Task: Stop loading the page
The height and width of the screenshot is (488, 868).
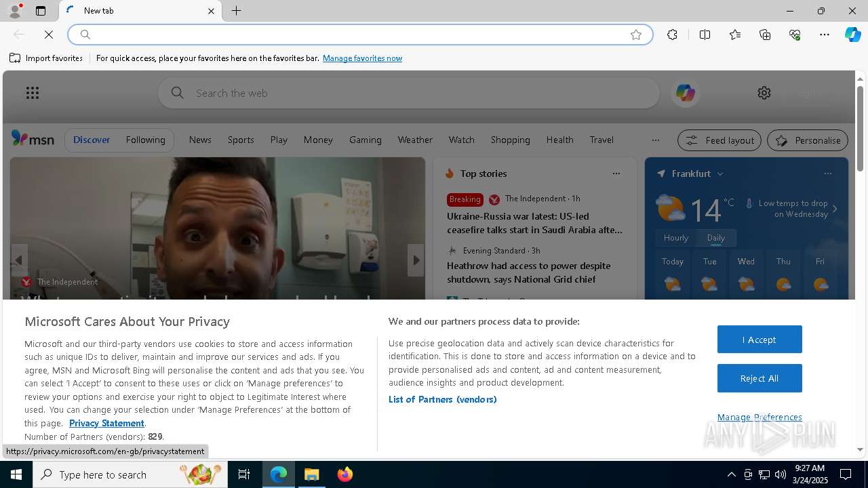Action: pyautogui.click(x=49, y=35)
